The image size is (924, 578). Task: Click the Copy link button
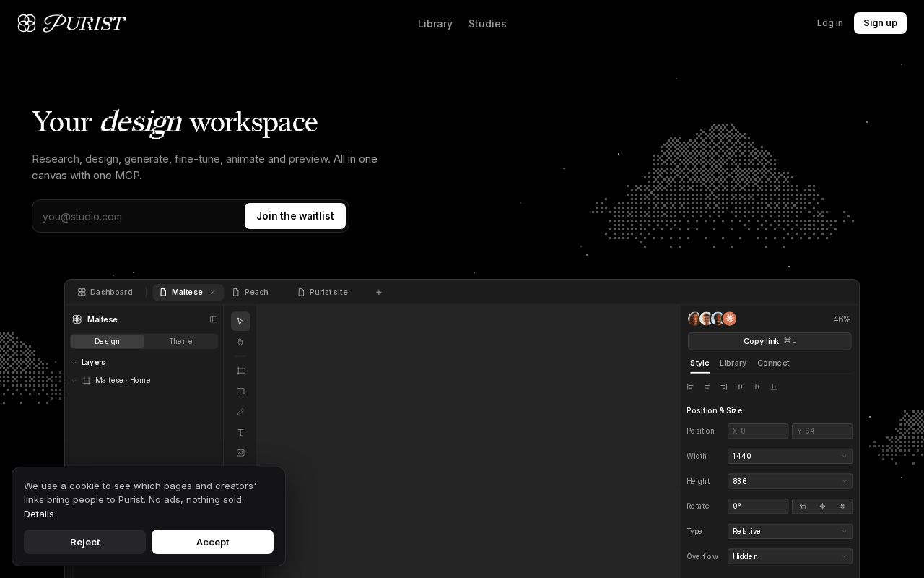click(x=770, y=341)
